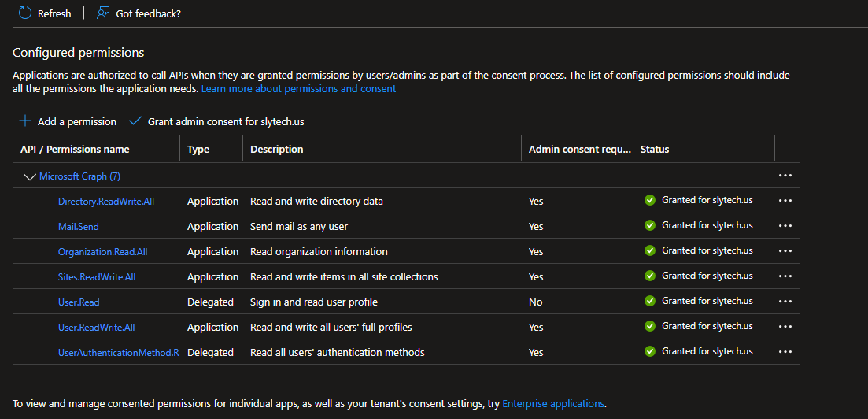Viewport: 868px width, 419px height.
Task: Open the User.Read permission
Action: coord(79,302)
